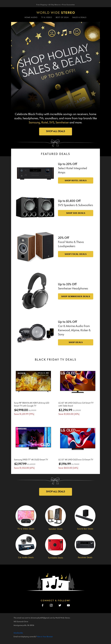Select the TV & Video Deals circle icon

(x=26, y=516)
